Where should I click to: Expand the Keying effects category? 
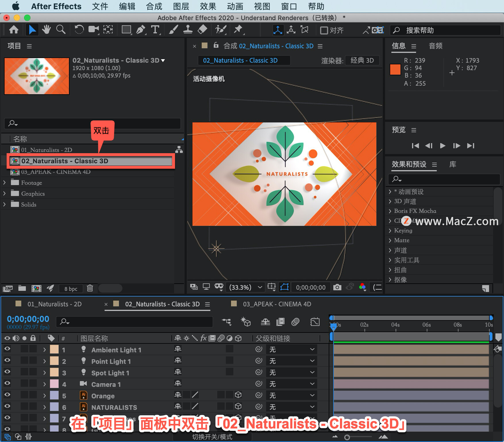[x=390, y=230]
